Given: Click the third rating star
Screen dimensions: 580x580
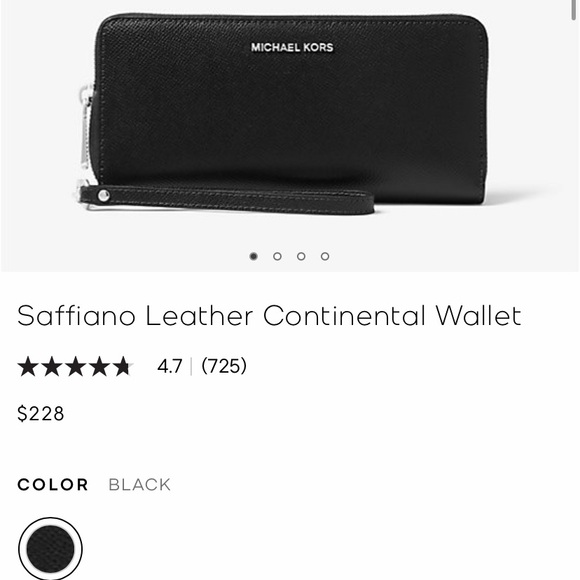Looking at the screenshot, I should click(75, 367).
